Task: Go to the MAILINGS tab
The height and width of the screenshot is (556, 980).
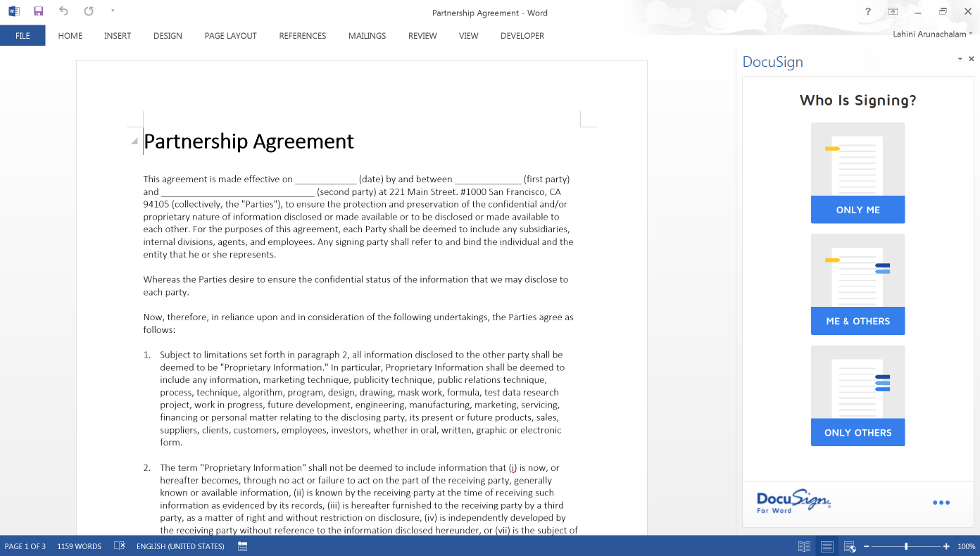Action: coord(367,36)
